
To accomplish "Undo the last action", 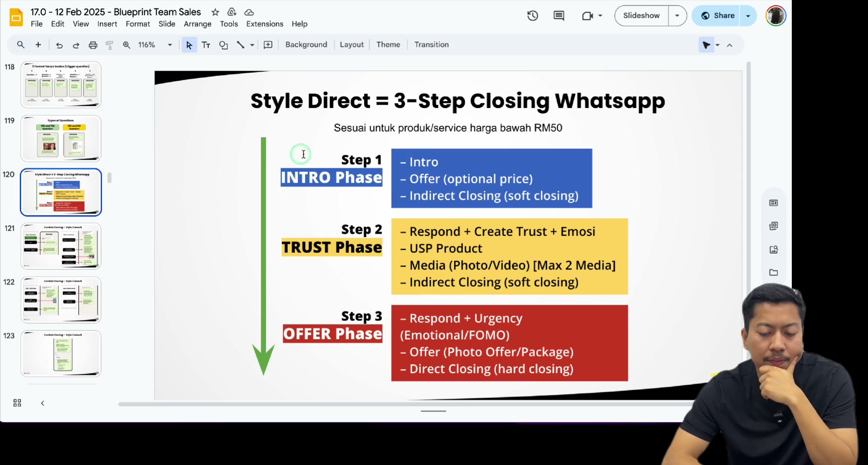I will pyautogui.click(x=59, y=45).
